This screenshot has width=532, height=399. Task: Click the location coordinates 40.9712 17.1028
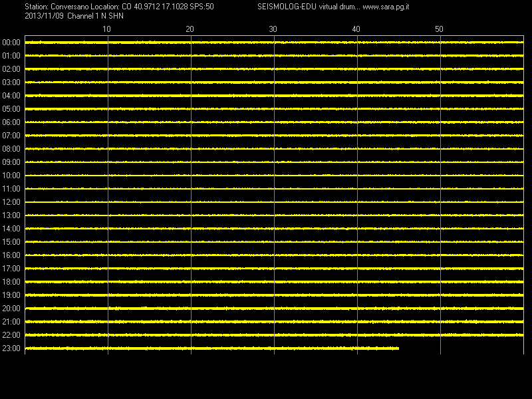pyautogui.click(x=161, y=7)
